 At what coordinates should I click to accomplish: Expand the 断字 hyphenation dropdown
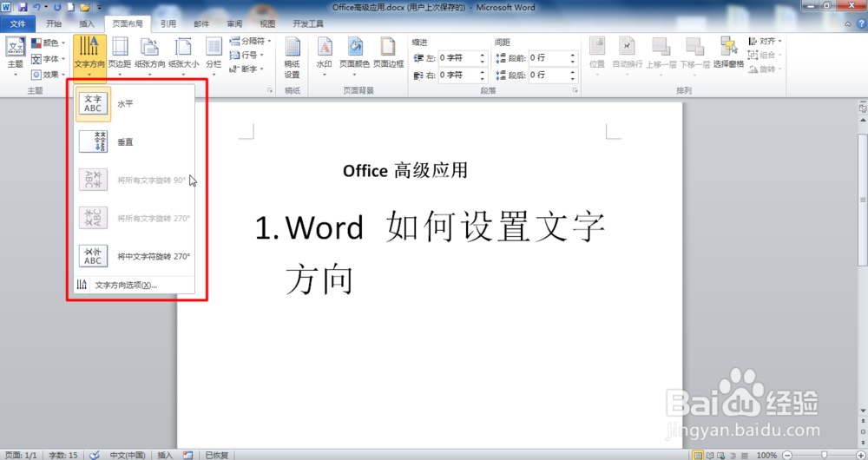point(246,69)
